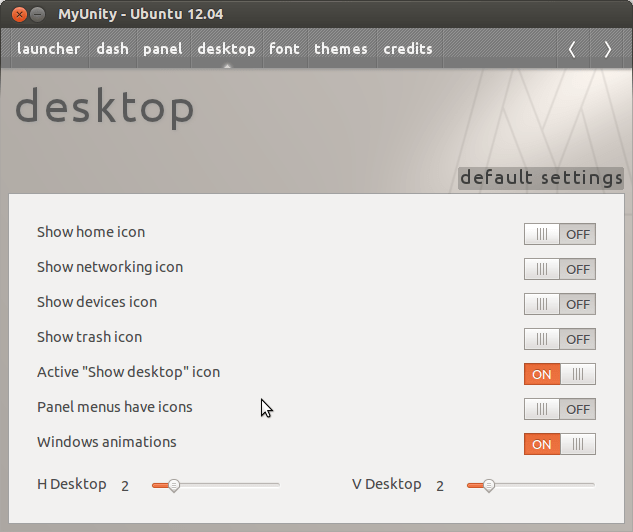
Task: Enable Show home icon switch
Action: (x=560, y=234)
